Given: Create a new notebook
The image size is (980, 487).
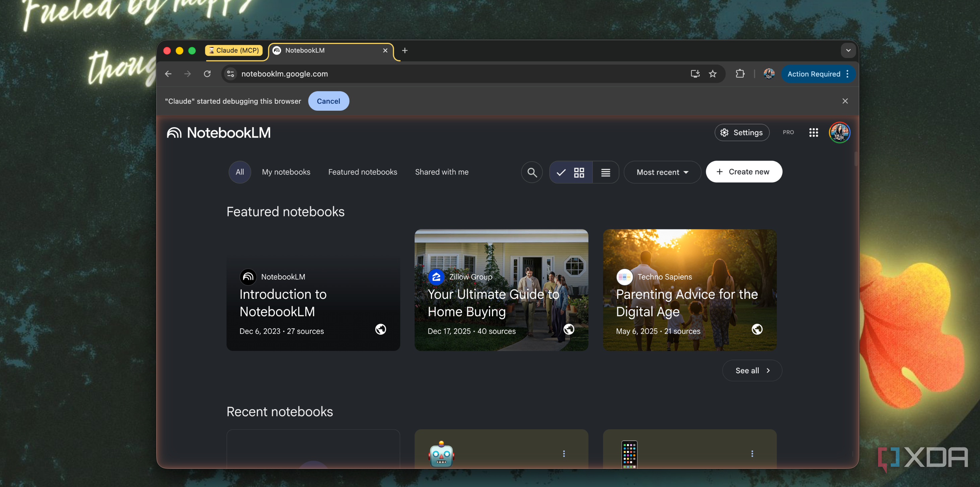Looking at the screenshot, I should point(744,172).
